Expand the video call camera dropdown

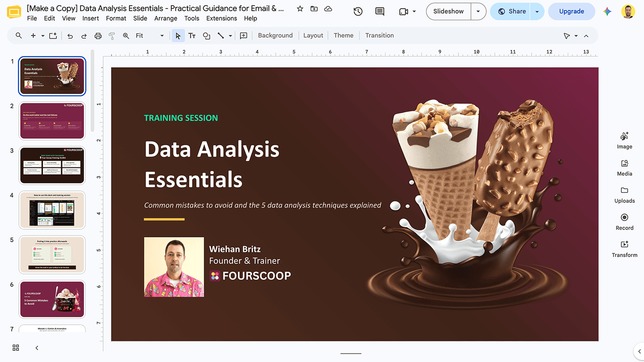(x=414, y=12)
